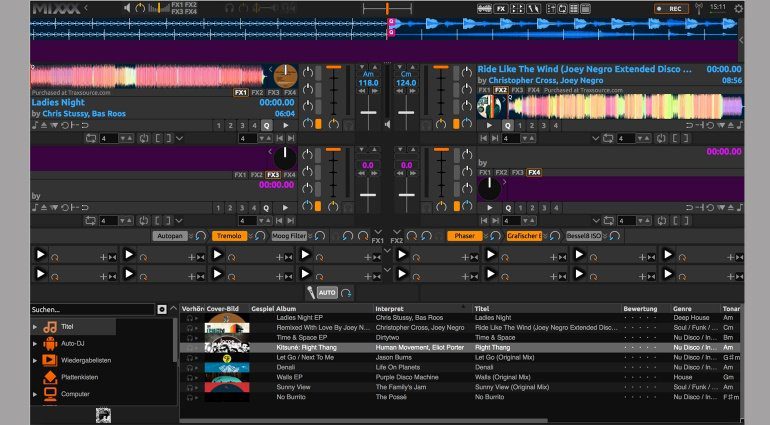The width and height of the screenshot is (770, 425).
Task: Play the first sampler in the top row
Action: (x=41, y=255)
